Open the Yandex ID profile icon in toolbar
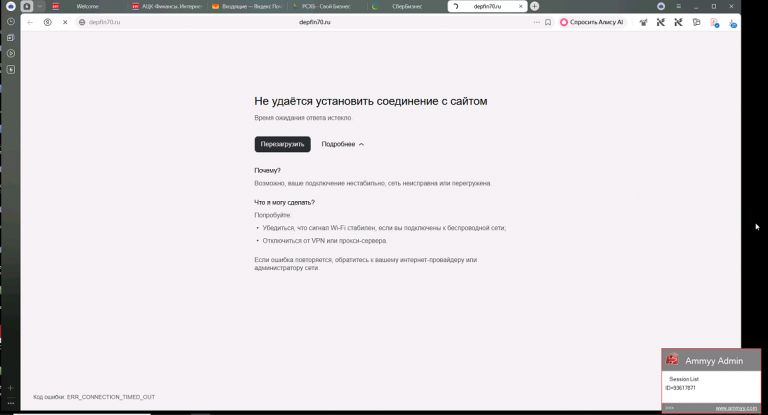768x415 pixels. coord(48,22)
